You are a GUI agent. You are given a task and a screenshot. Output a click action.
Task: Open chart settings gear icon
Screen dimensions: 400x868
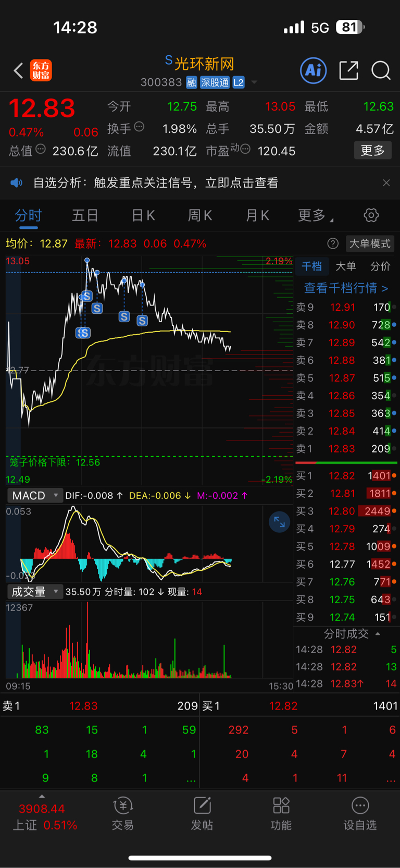[x=371, y=215]
